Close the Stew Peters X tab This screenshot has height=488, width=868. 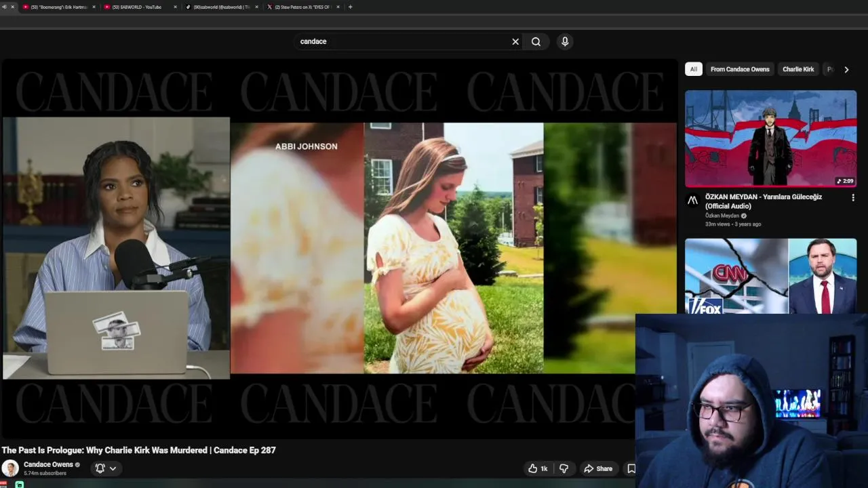(x=338, y=7)
